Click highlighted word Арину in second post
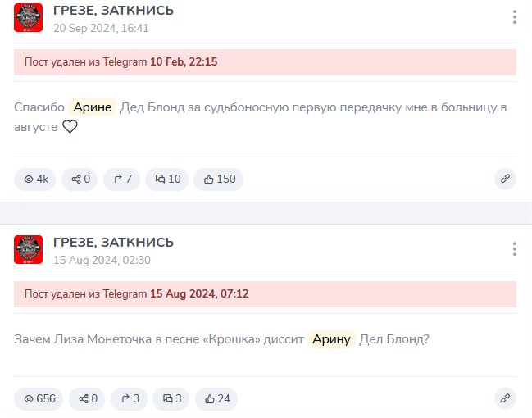Screen dimensions: 532x418 (x=331, y=339)
